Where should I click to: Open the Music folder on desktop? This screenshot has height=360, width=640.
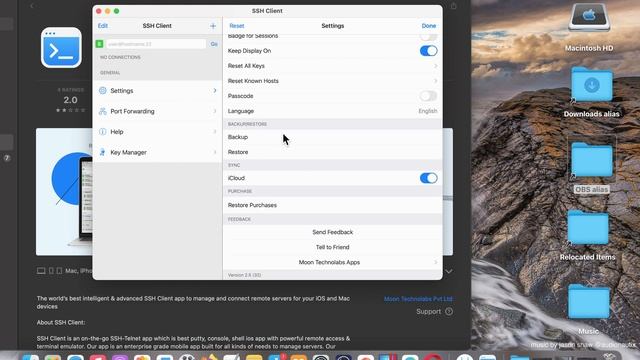point(588,302)
